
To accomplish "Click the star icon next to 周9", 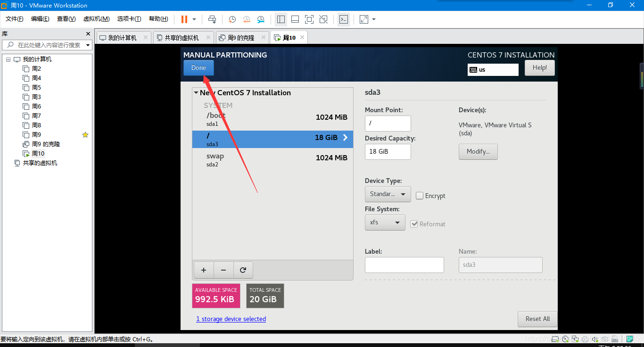I will [85, 135].
